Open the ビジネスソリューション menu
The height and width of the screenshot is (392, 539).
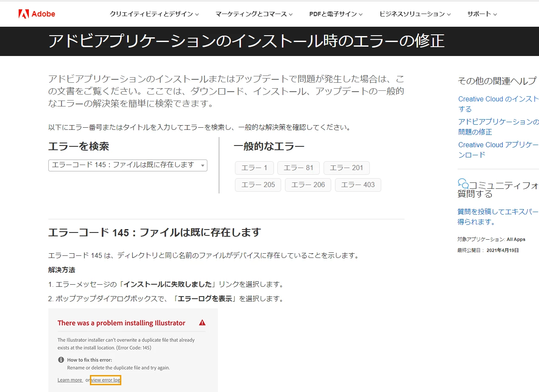coord(415,14)
